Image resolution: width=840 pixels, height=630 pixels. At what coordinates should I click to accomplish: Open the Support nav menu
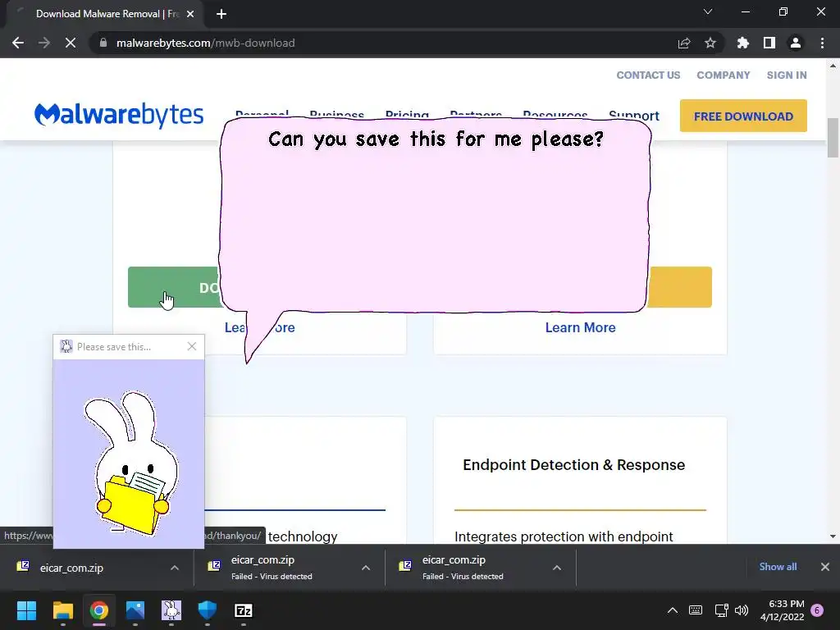[634, 115]
